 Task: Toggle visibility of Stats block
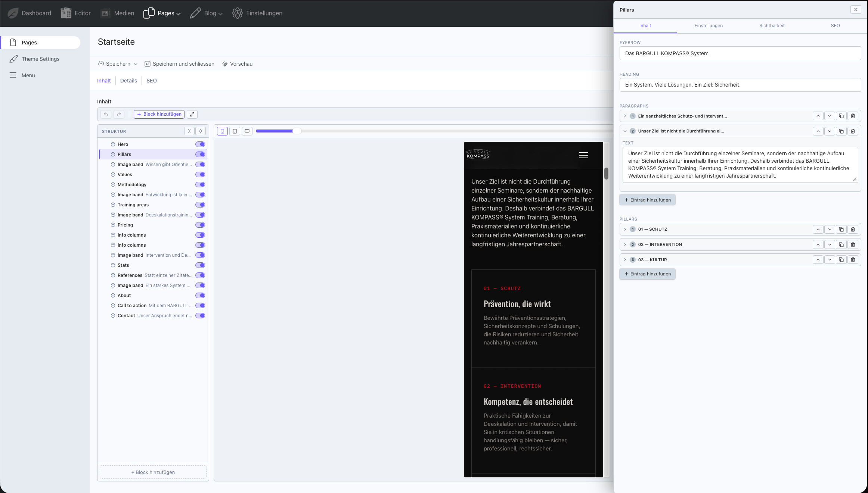pyautogui.click(x=200, y=265)
